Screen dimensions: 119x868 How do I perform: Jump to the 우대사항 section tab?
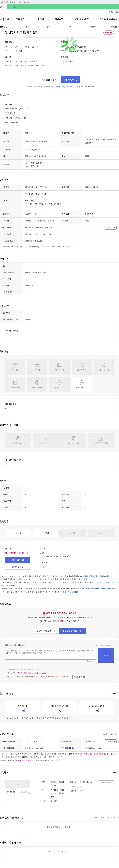[48, 27]
